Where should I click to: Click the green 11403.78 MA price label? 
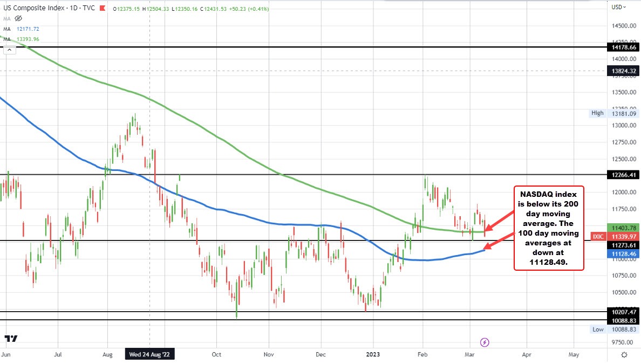point(624,228)
